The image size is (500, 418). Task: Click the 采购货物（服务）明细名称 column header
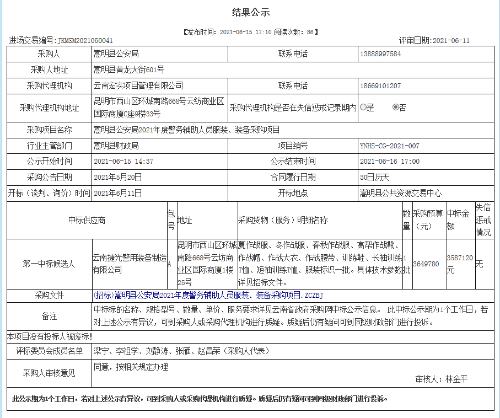(x=283, y=220)
